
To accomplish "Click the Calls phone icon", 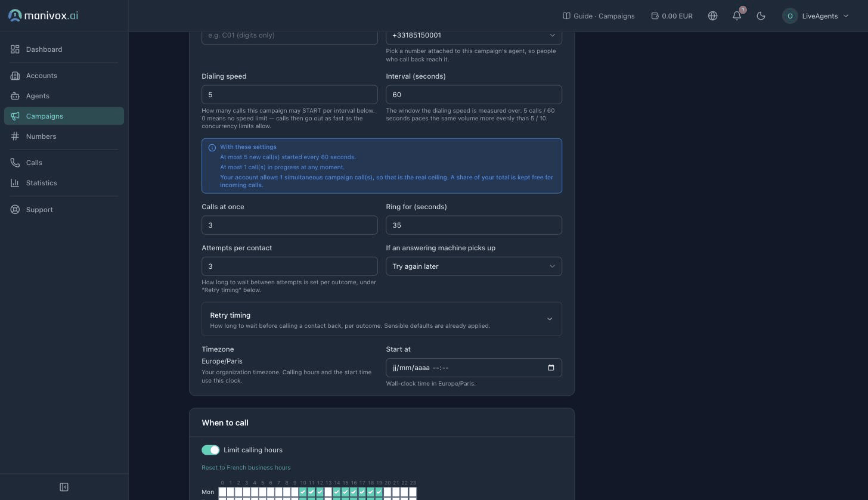I will point(15,163).
